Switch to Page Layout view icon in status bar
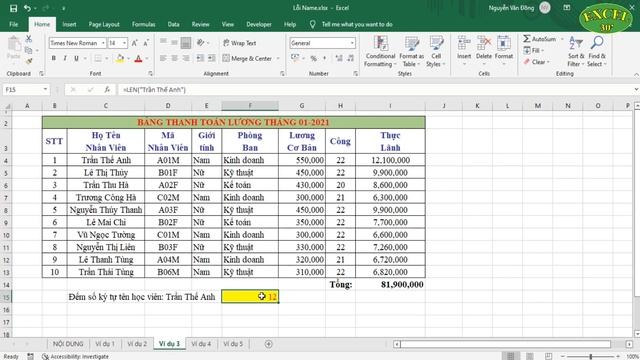The height and width of the screenshot is (360, 640). click(x=530, y=356)
